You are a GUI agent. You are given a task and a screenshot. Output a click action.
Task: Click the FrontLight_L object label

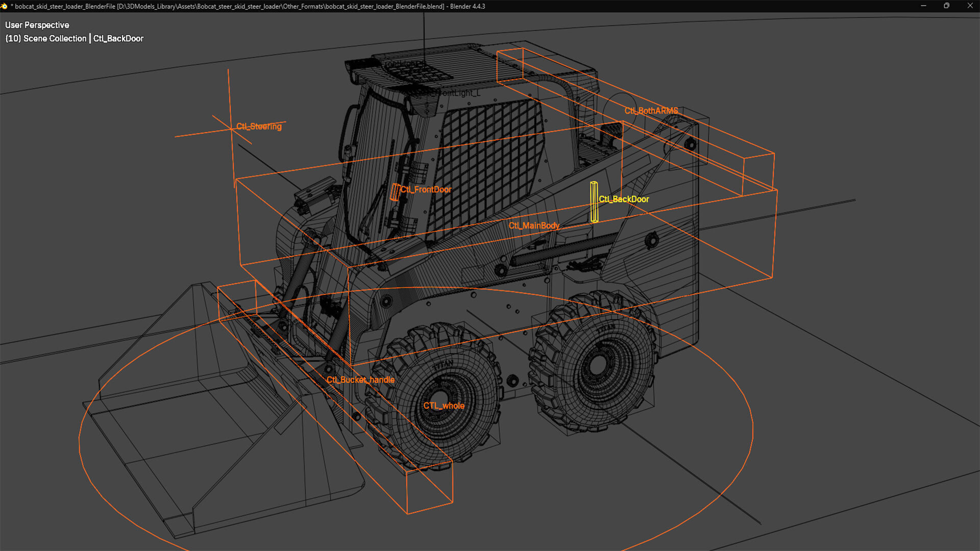coord(459,93)
